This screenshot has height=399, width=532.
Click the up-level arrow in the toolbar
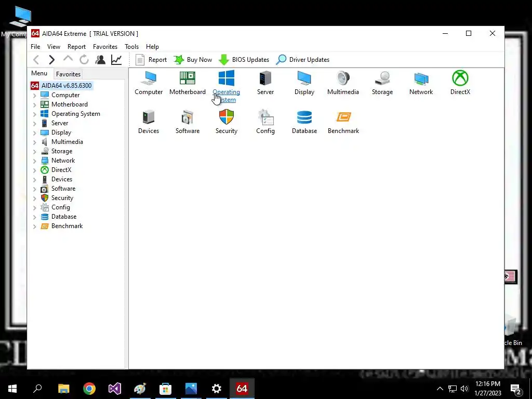point(68,59)
